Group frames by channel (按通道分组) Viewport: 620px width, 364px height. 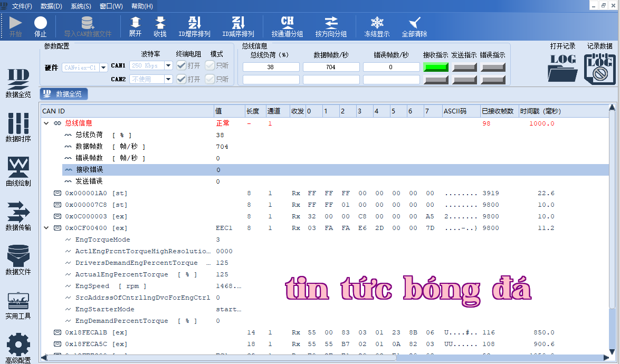coord(288,26)
